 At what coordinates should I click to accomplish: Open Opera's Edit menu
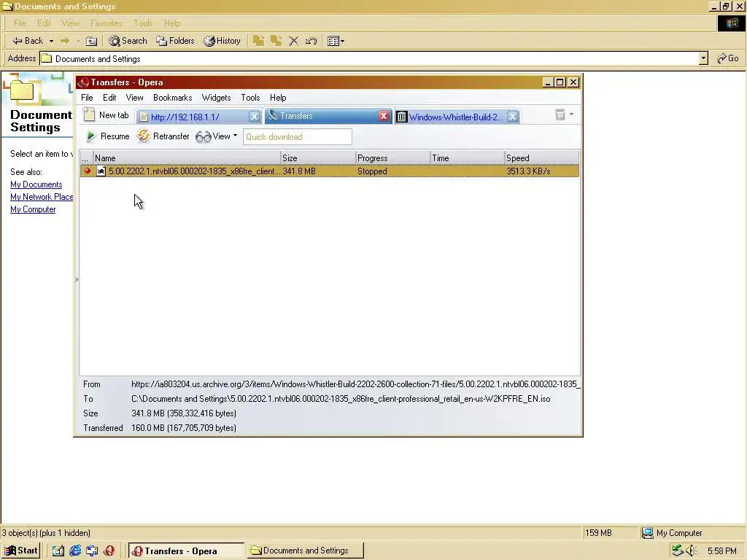tap(109, 98)
